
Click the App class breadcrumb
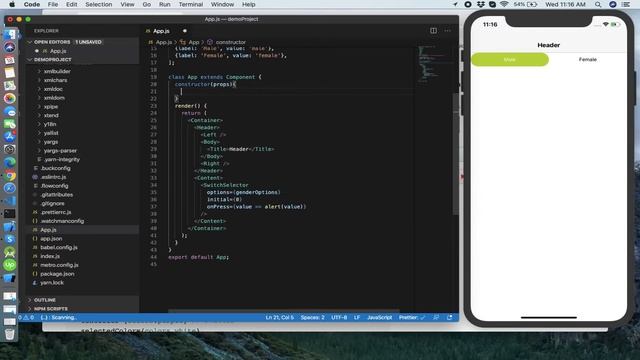[x=194, y=42]
